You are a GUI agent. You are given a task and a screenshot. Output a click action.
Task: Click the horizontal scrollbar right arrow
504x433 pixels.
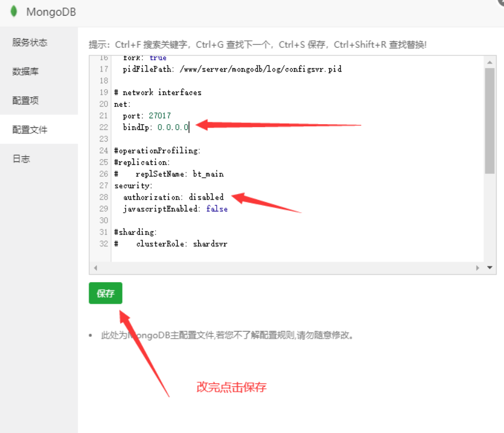[479, 267]
